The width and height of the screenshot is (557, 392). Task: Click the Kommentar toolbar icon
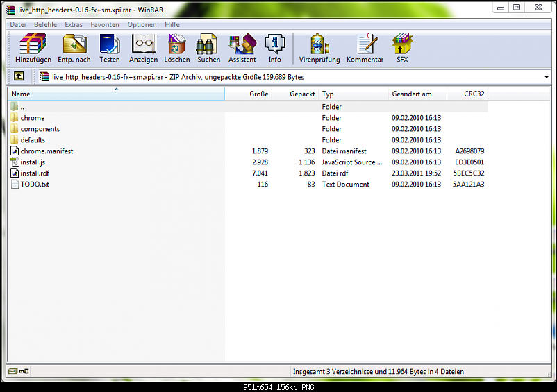[367, 44]
